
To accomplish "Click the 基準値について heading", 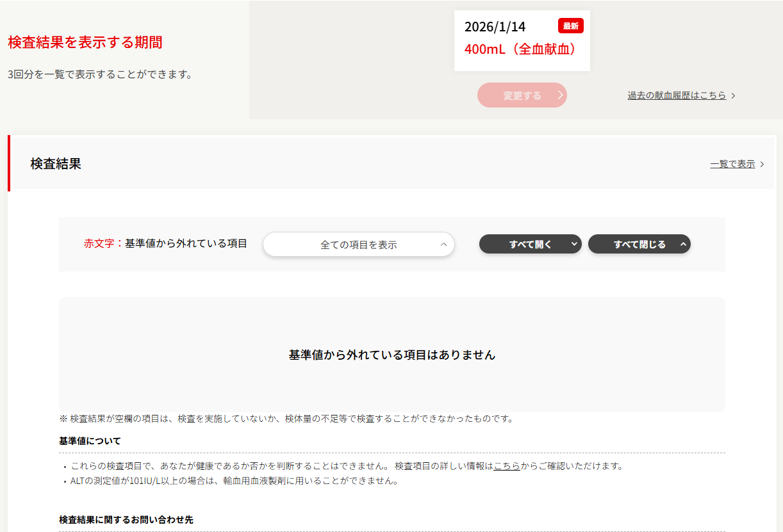I will (90, 441).
